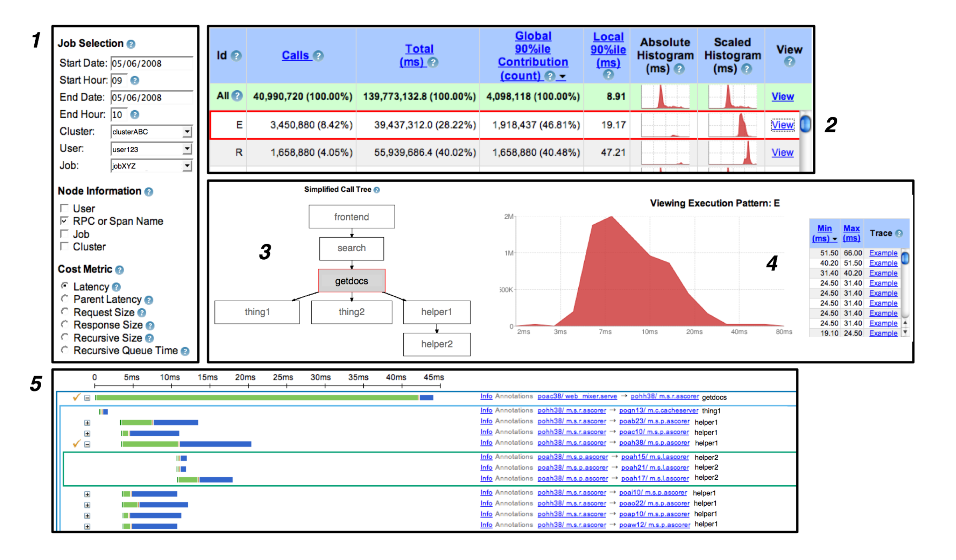Click help icon beside Job Selection heading
Screen dimensions: 956x560
[131, 44]
